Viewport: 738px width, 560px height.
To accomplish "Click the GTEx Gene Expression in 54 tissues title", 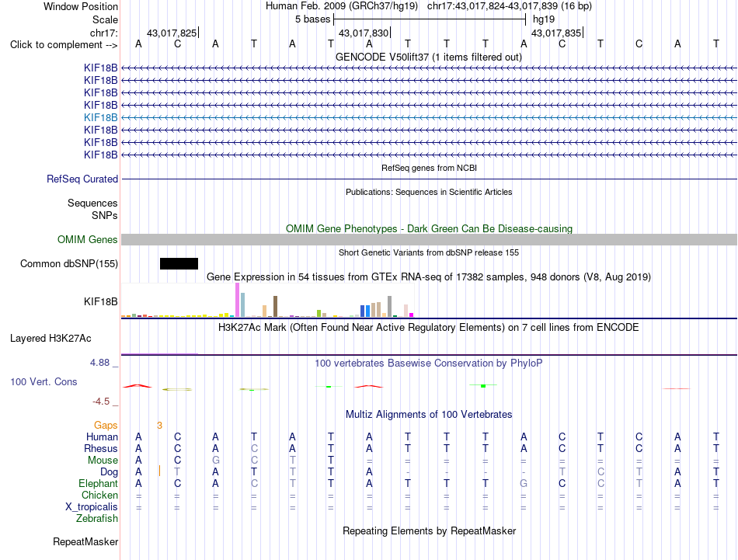I will [x=429, y=277].
